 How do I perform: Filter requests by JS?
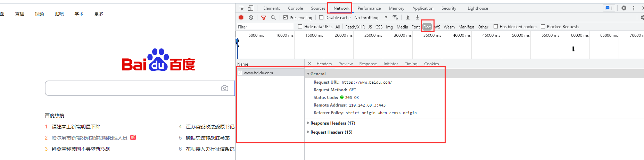coord(370,27)
